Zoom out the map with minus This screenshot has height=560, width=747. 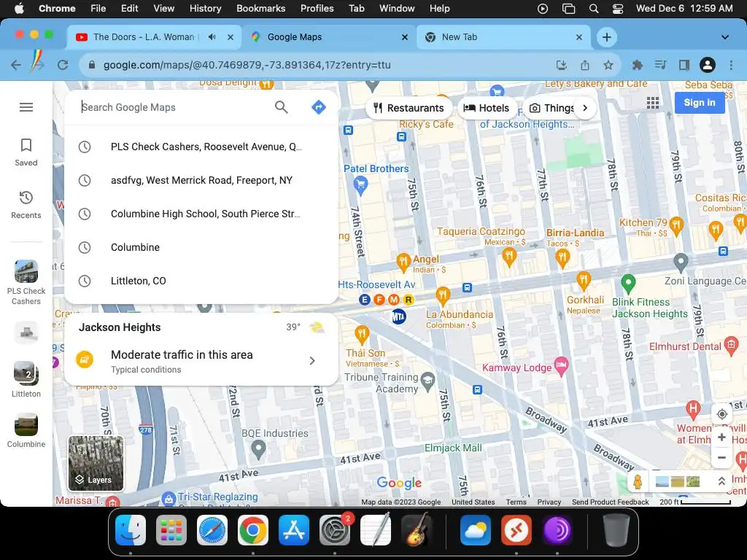coord(721,458)
